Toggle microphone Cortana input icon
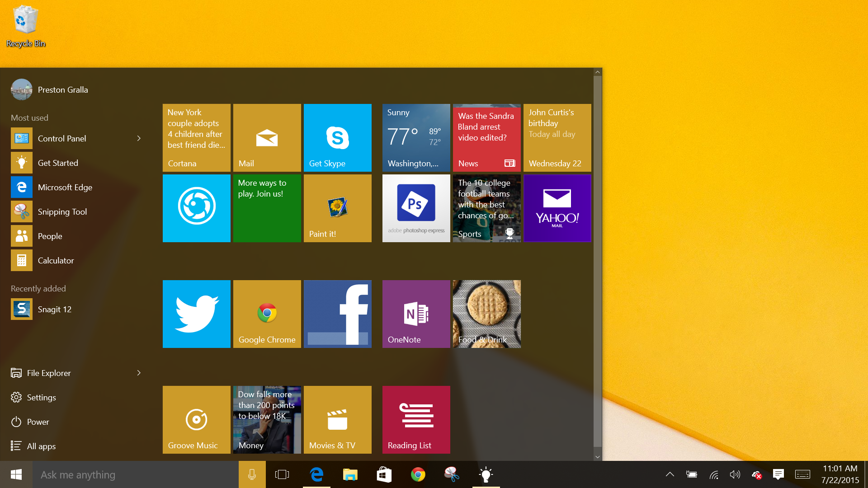This screenshot has width=868, height=488. [x=251, y=474]
